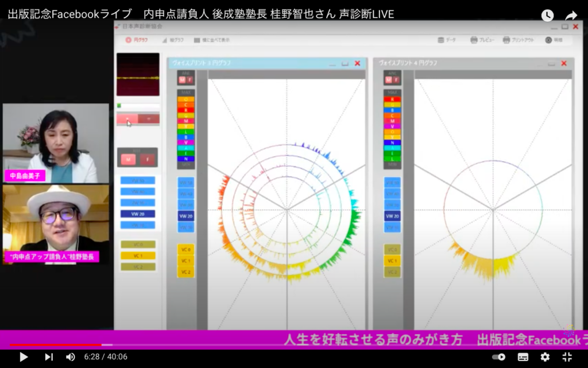Screen dimensions: 588x368
Task: Select M in the left panel
Action: tap(128, 160)
